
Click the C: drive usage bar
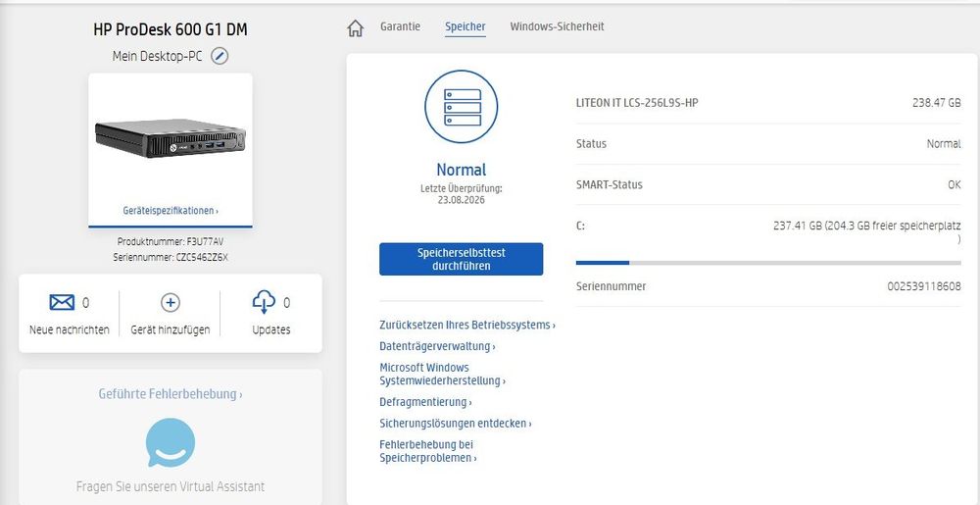[768, 263]
